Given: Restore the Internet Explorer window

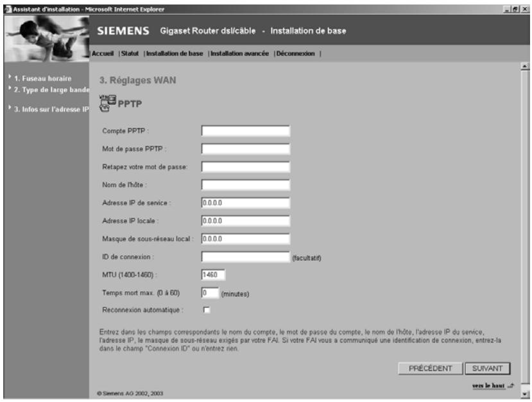Looking at the screenshot, I should click(515, 10).
